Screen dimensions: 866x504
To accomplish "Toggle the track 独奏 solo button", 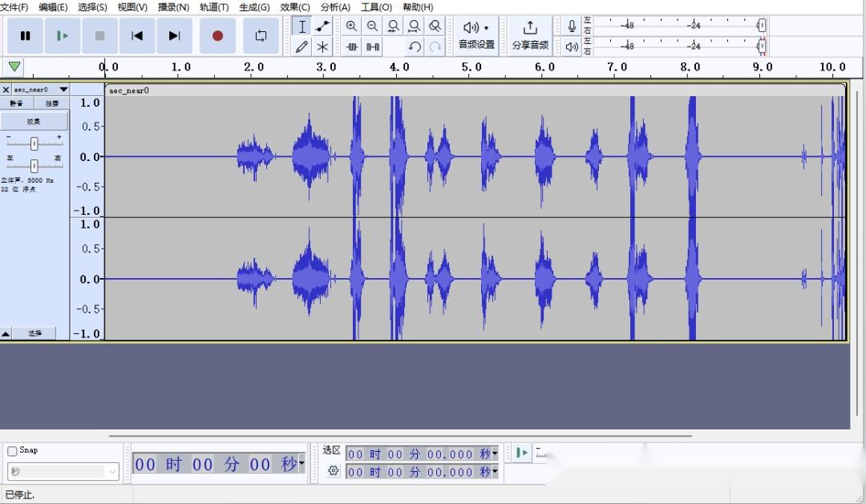I will tap(52, 103).
